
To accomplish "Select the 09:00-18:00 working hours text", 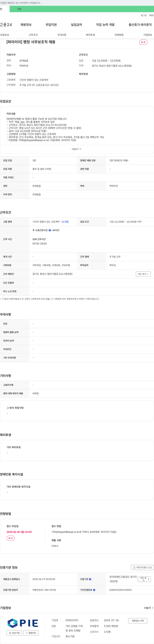I will tap(39, 244).
